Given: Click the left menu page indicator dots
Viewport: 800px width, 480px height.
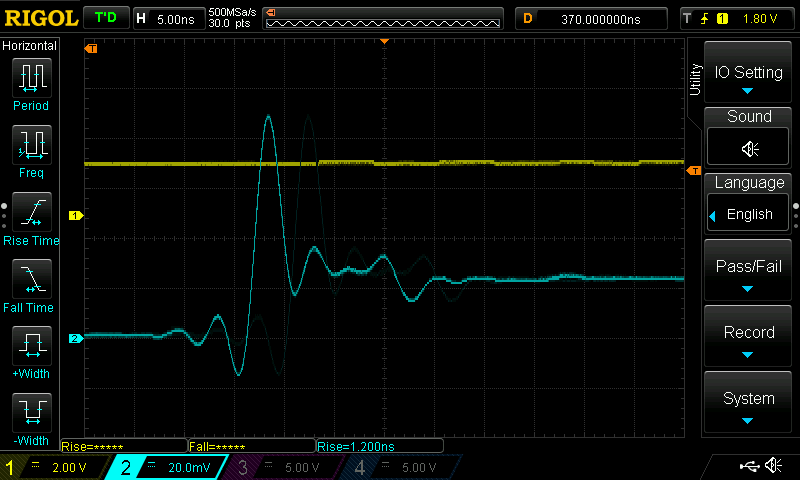Looking at the screenshot, I should pos(4,216).
